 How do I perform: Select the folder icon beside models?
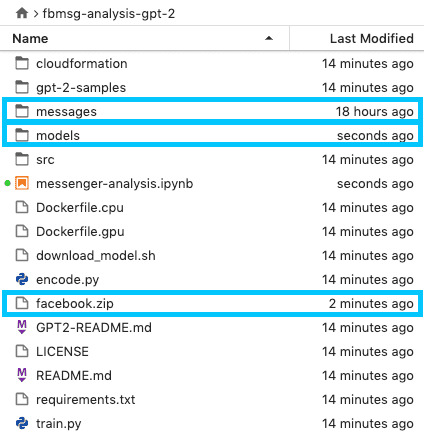[x=22, y=135]
